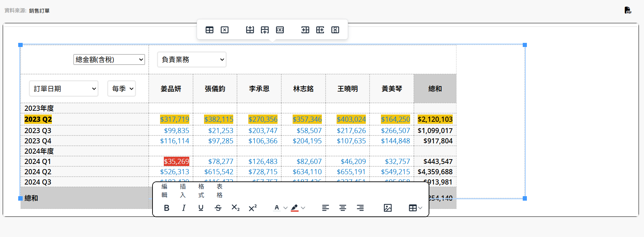Toggle italic formatting
This screenshot has height=237, width=644.
(184, 208)
